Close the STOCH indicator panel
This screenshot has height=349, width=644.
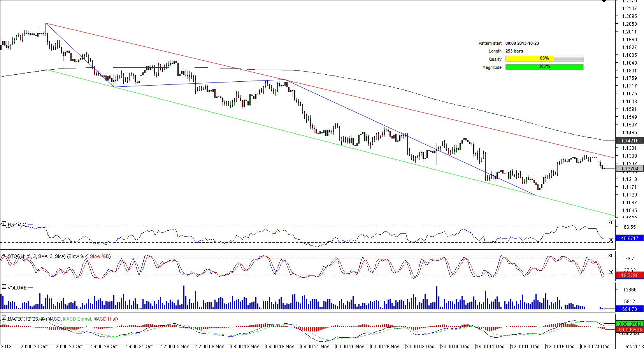tap(4, 256)
